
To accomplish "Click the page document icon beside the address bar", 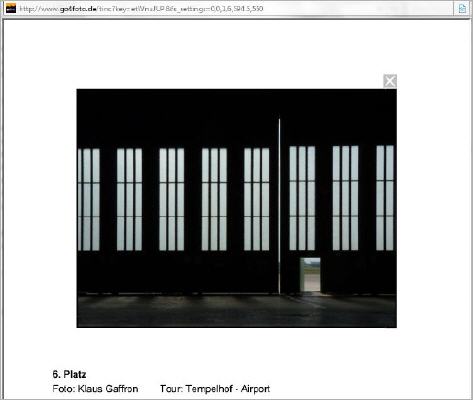I will pos(462,8).
